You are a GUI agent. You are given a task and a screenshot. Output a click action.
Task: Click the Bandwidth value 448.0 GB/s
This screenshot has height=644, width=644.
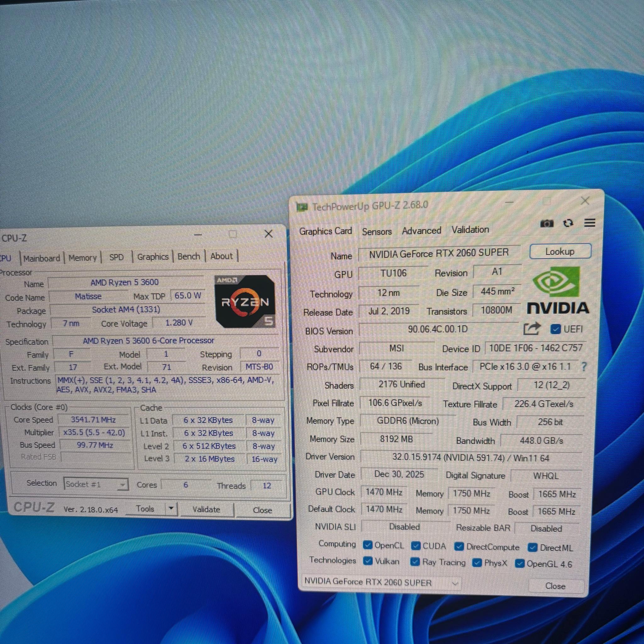(x=541, y=441)
